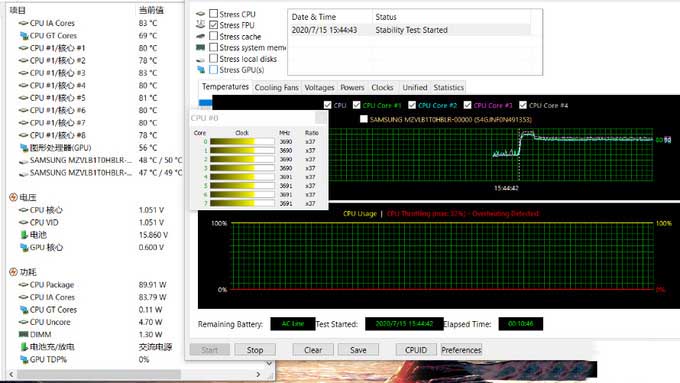Screen dimensions: 680x383
Task: Click the CPU GT Cores power icon
Action: (23, 310)
